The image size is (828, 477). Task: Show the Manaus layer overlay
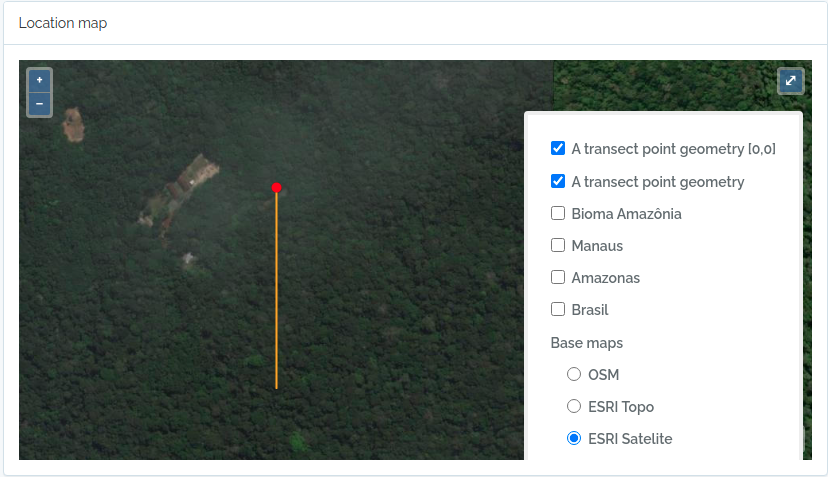pyautogui.click(x=558, y=245)
